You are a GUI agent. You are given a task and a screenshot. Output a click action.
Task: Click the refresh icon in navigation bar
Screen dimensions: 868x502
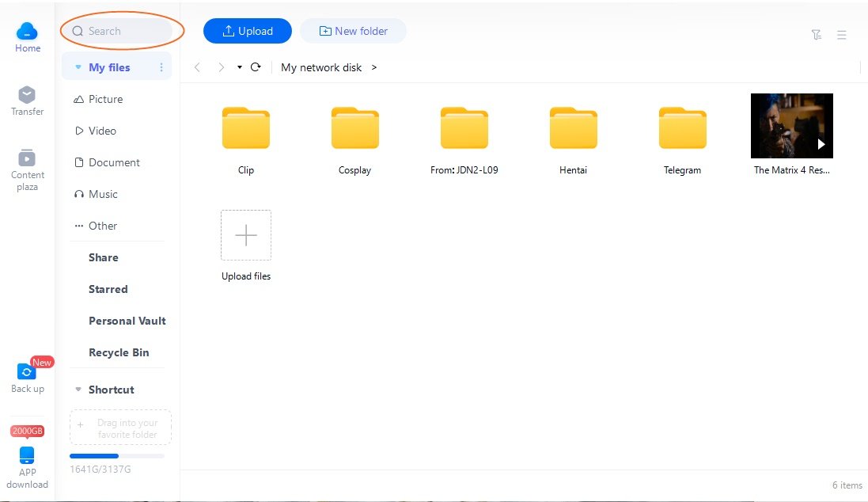click(x=256, y=67)
